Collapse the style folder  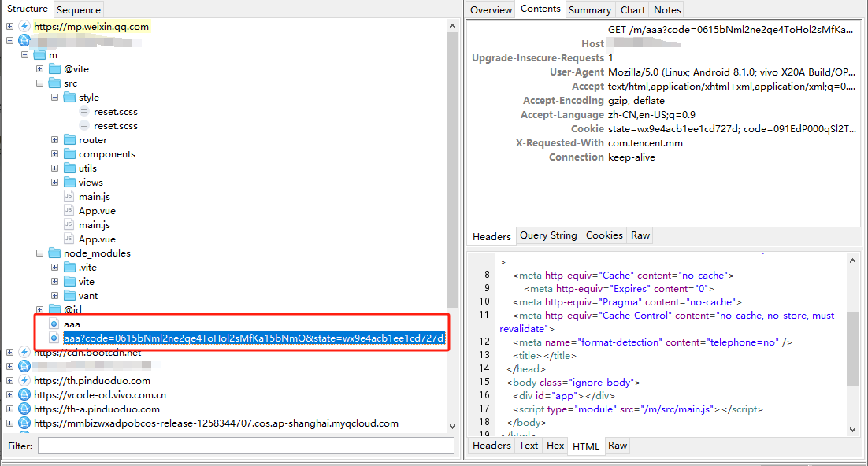[x=54, y=98]
